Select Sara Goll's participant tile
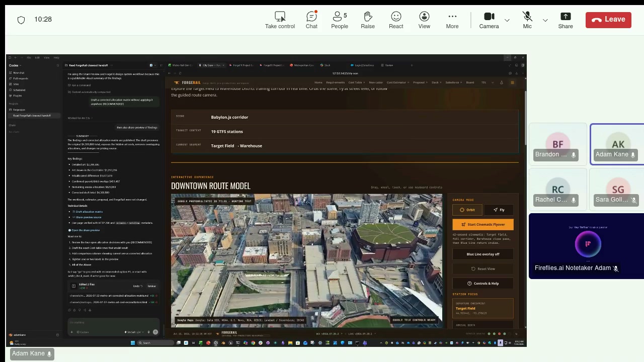 tap(617, 189)
